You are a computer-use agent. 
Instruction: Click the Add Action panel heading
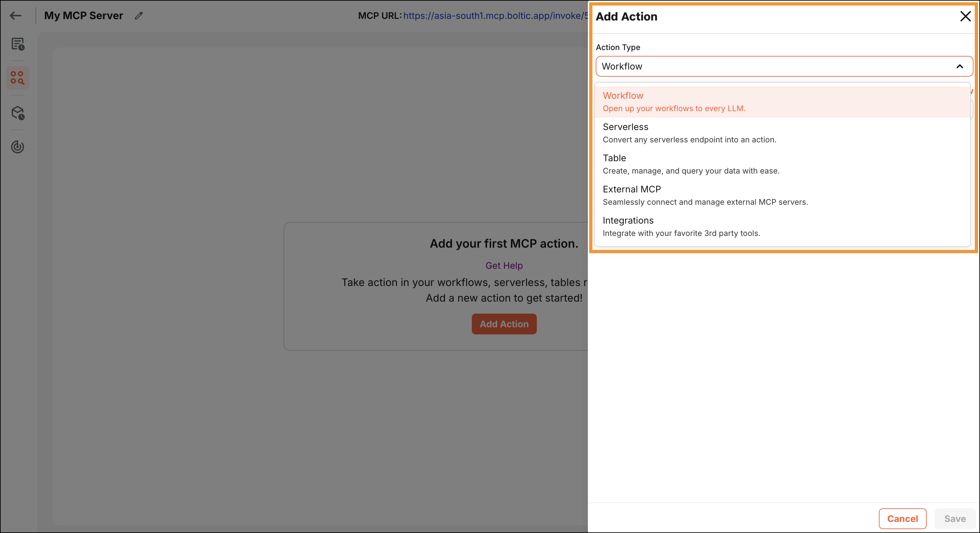pos(626,17)
